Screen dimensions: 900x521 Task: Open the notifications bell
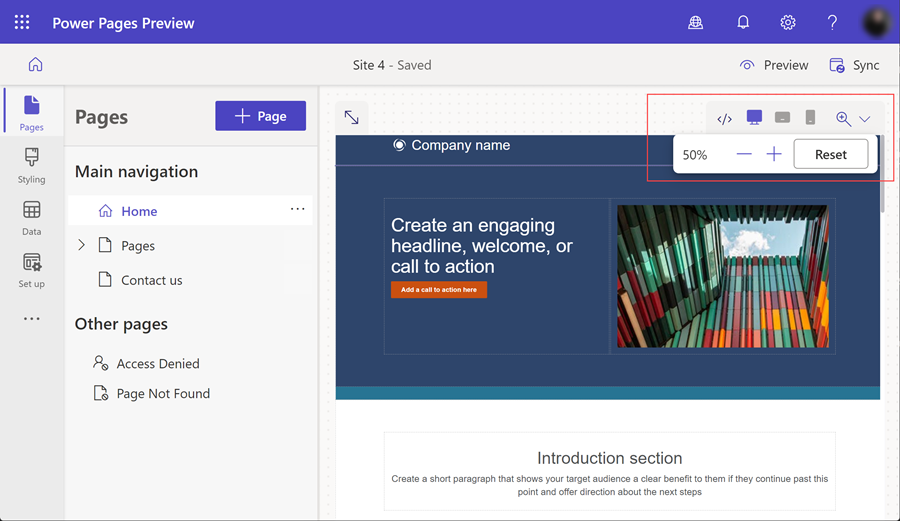point(743,22)
